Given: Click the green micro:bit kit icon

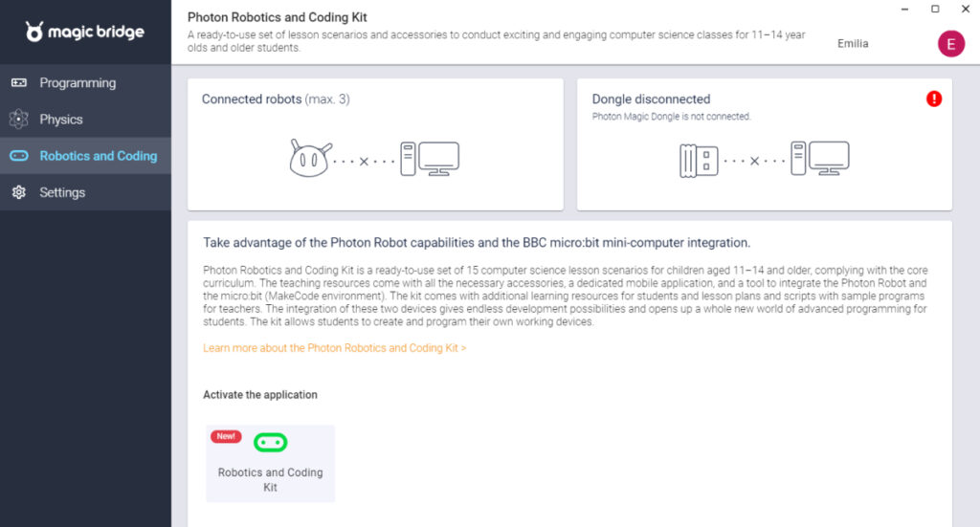Looking at the screenshot, I should pyautogui.click(x=271, y=443).
